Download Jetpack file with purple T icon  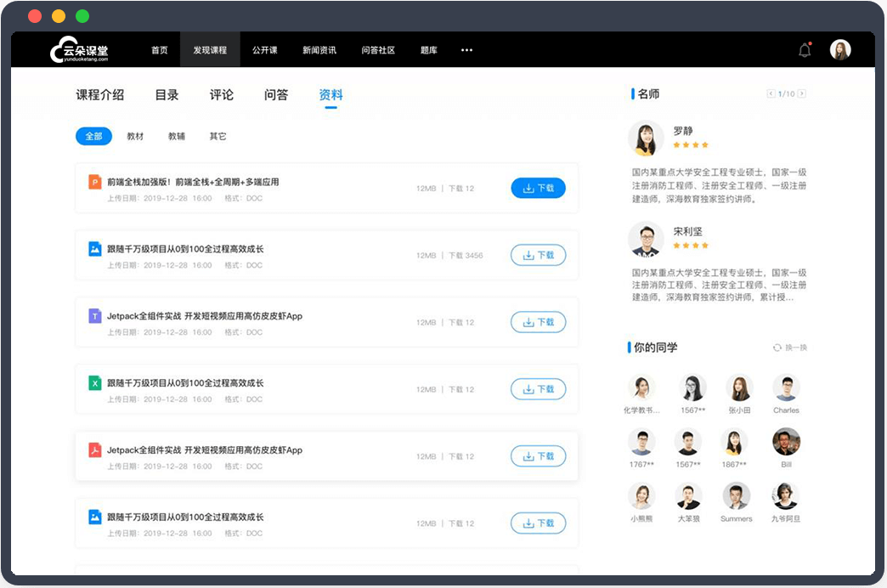click(x=538, y=322)
